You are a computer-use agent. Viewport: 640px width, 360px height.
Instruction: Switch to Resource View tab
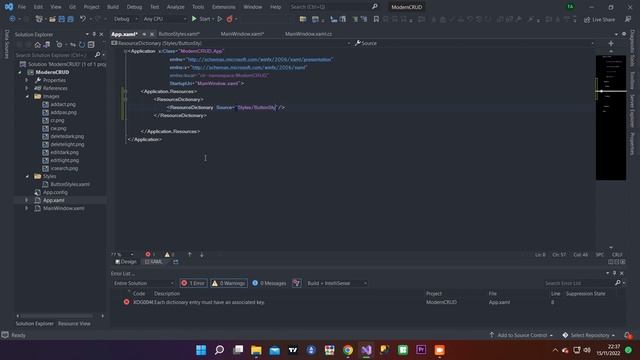(74, 324)
